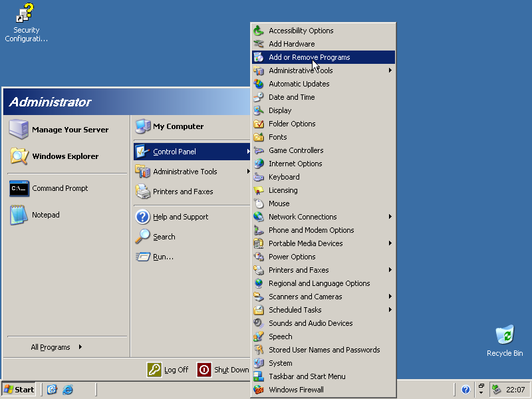Image resolution: width=532 pixels, height=399 pixels.
Task: Expand Administrative Tools in Start menu
Action: [185, 172]
